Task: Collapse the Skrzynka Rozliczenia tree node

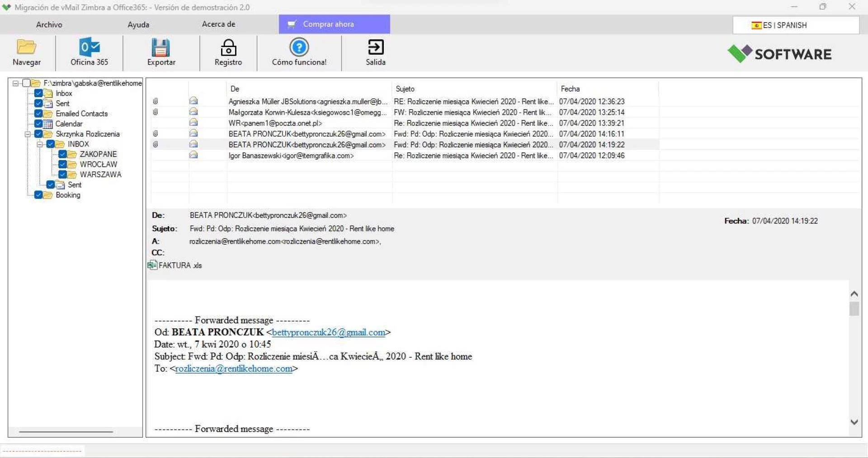Action: [x=28, y=134]
